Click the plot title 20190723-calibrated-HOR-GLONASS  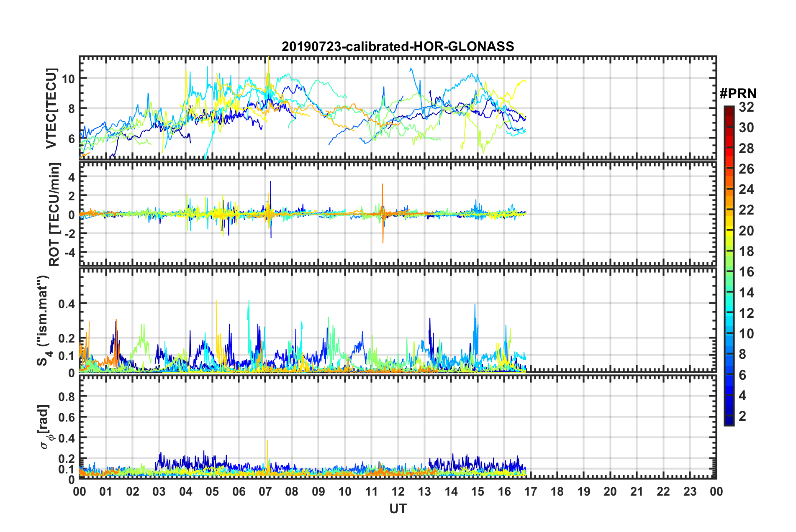pyautogui.click(x=398, y=46)
